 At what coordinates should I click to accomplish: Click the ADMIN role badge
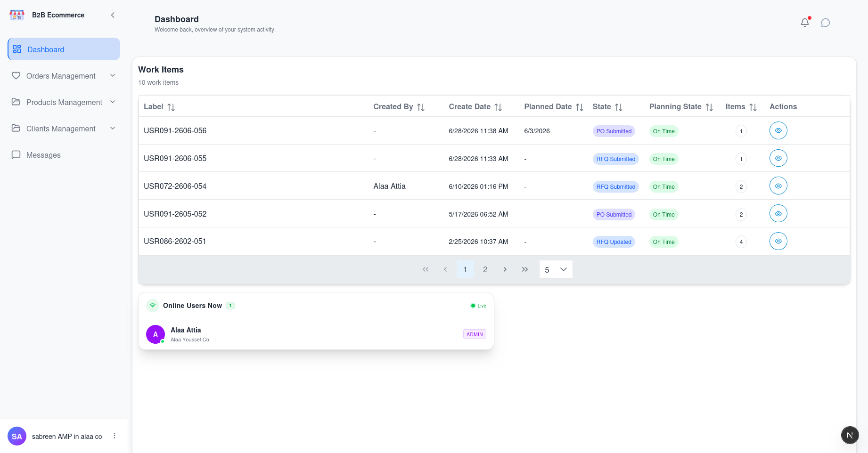click(x=475, y=334)
